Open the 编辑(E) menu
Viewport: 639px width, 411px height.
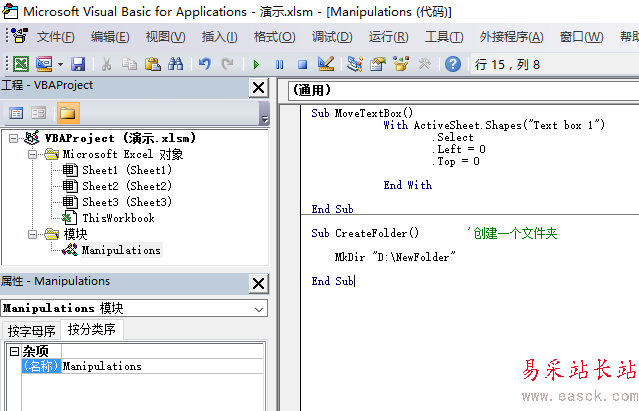pyautogui.click(x=110, y=37)
